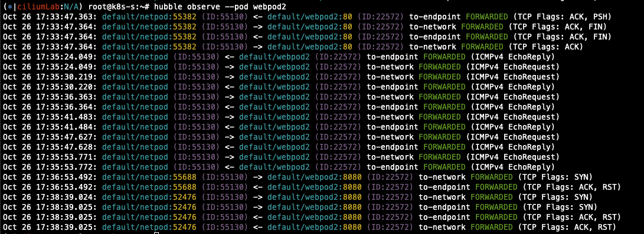Click 'default/netpod:55688' in the ACK, RST row
Screen dimensions: 644x234
pos(149,187)
